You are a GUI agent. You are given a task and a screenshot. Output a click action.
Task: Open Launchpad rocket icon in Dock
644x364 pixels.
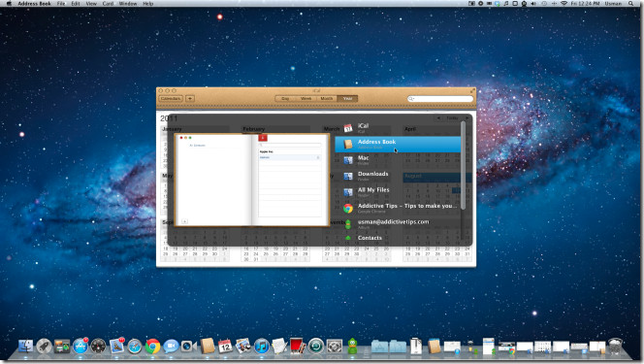click(44, 347)
